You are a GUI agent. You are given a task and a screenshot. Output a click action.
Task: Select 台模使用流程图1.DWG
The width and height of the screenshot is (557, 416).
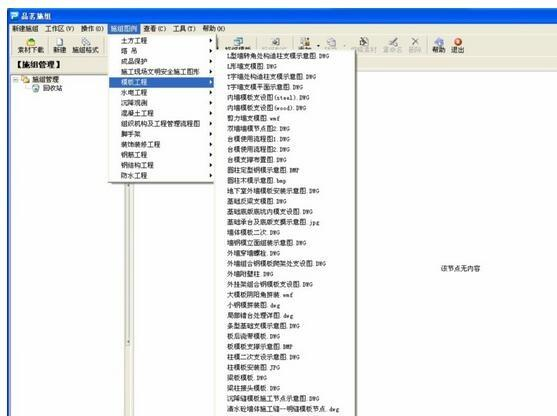pyautogui.click(x=259, y=139)
